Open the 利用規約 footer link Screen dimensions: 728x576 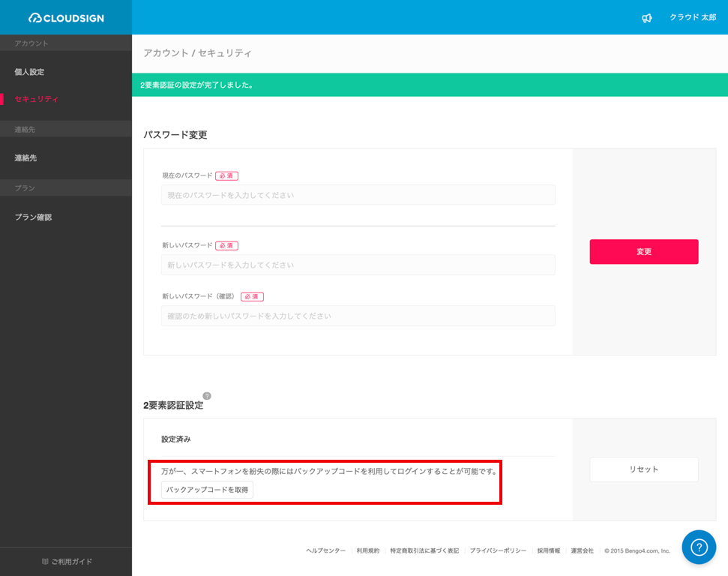367,550
